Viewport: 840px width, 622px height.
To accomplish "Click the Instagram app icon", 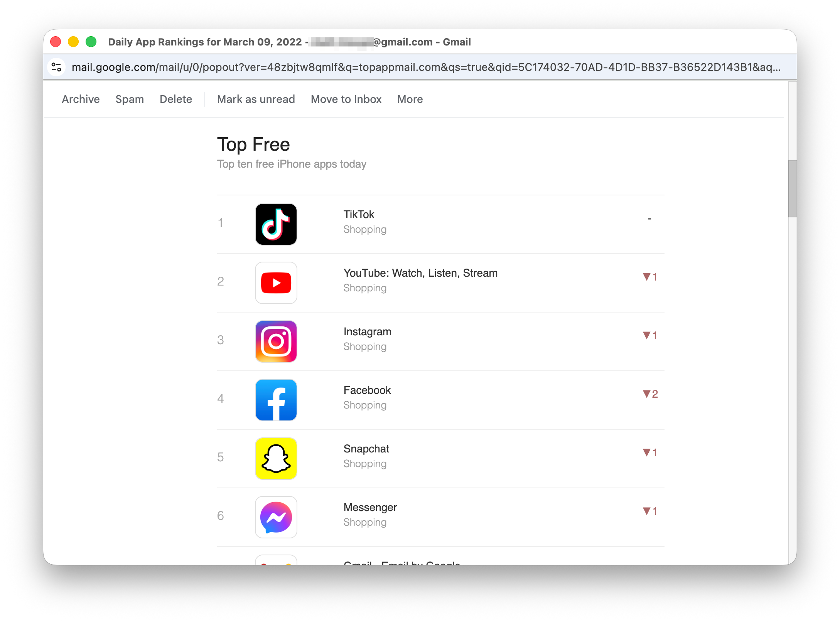I will coord(275,341).
